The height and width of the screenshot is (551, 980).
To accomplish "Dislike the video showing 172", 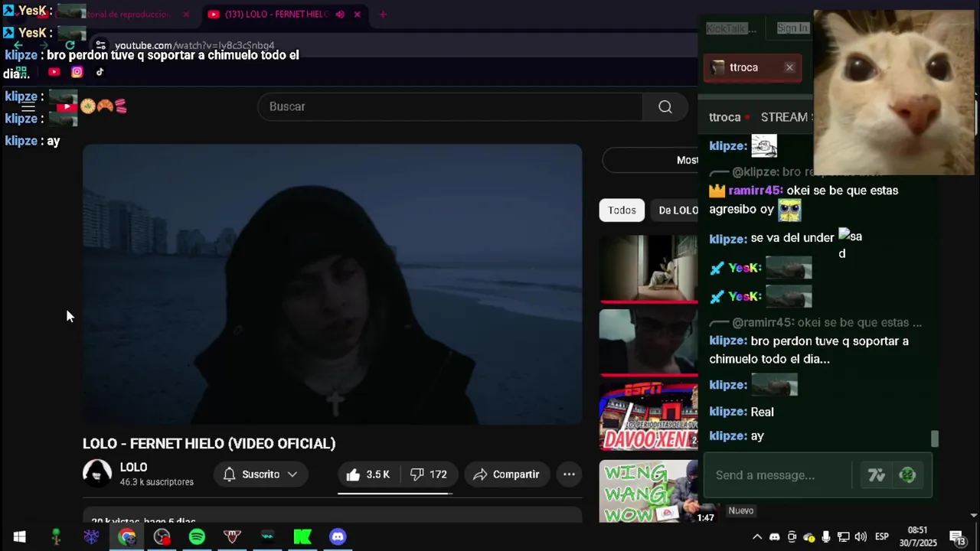I will tap(429, 474).
